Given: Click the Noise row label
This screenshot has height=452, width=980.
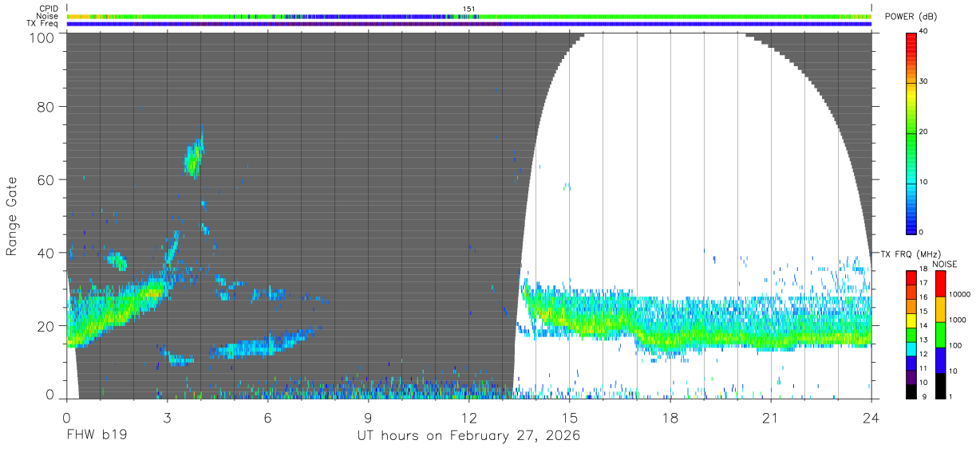Looking at the screenshot, I should pyautogui.click(x=47, y=16).
